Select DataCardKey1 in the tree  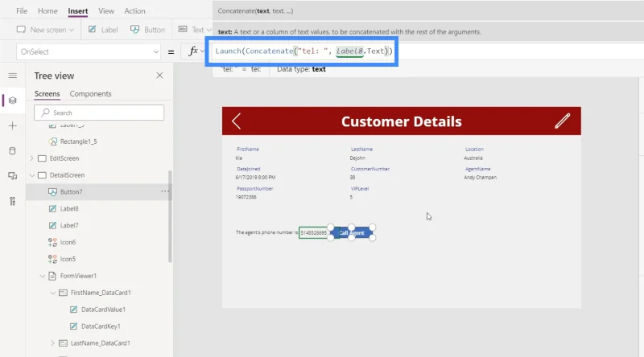101,326
